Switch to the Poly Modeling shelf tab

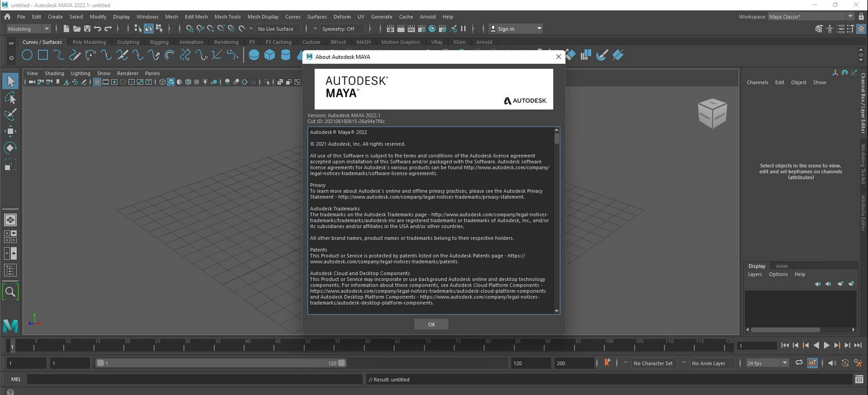[x=89, y=42]
